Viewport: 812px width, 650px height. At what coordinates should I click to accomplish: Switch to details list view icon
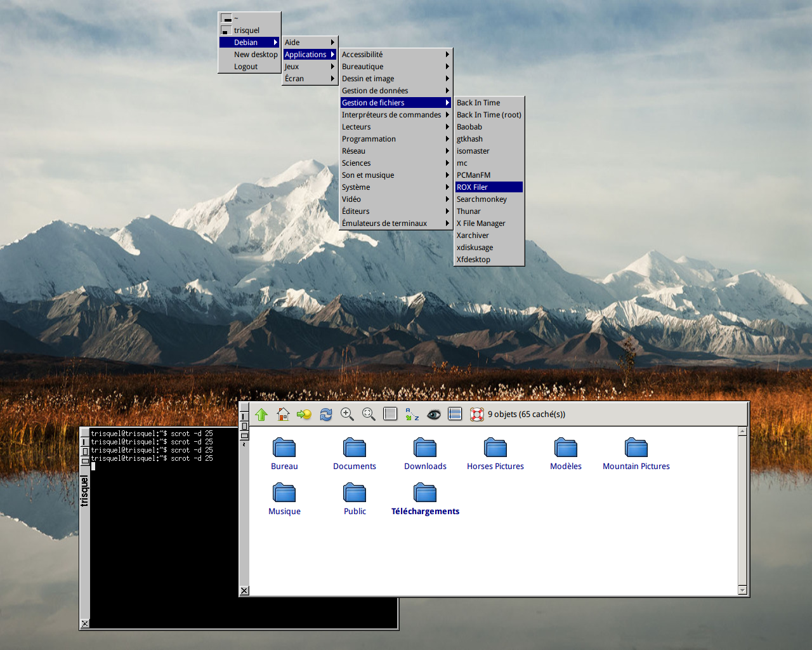point(390,415)
